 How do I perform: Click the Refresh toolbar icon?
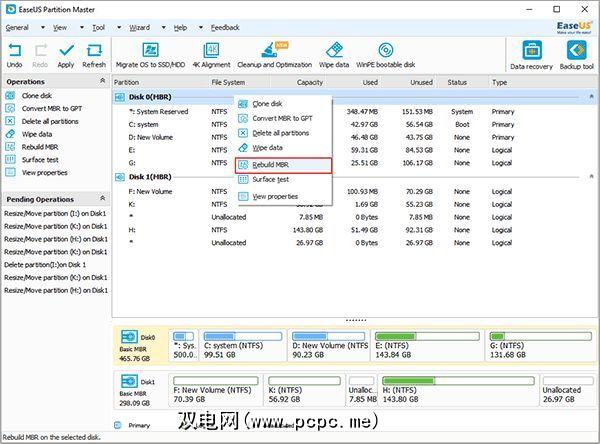point(94,54)
